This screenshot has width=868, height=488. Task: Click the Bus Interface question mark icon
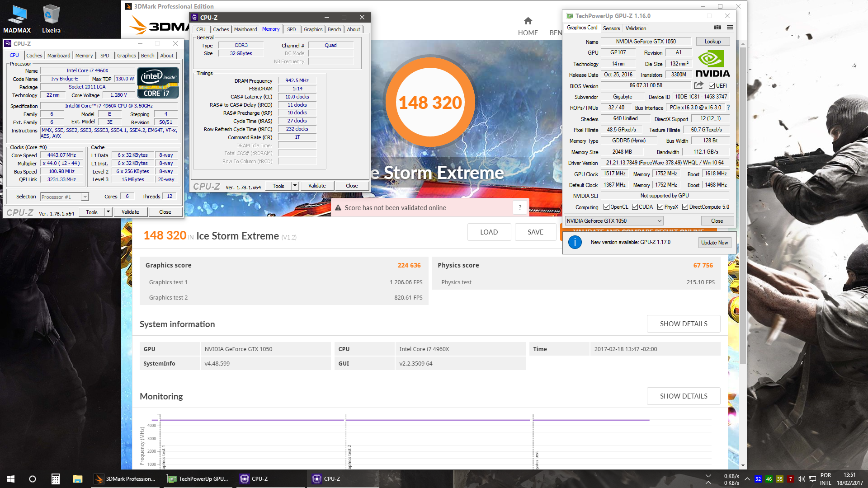click(728, 108)
